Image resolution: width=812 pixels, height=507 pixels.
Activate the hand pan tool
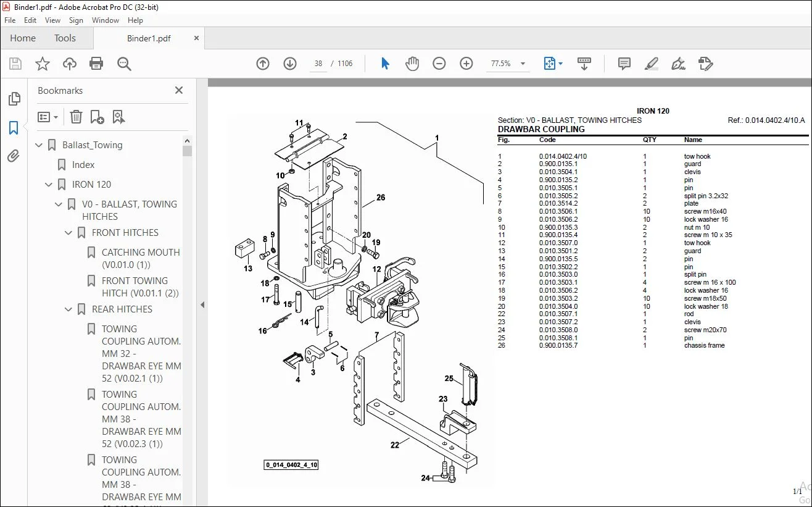tap(412, 64)
